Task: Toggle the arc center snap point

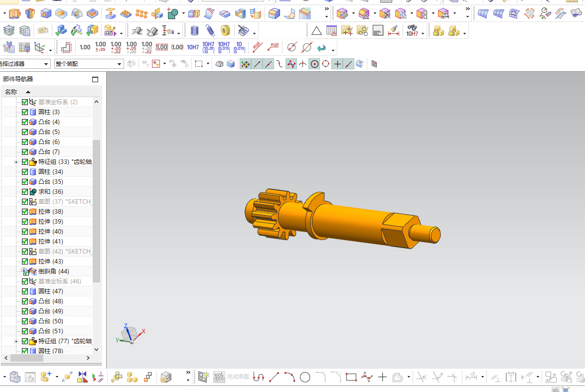Action: (314, 64)
